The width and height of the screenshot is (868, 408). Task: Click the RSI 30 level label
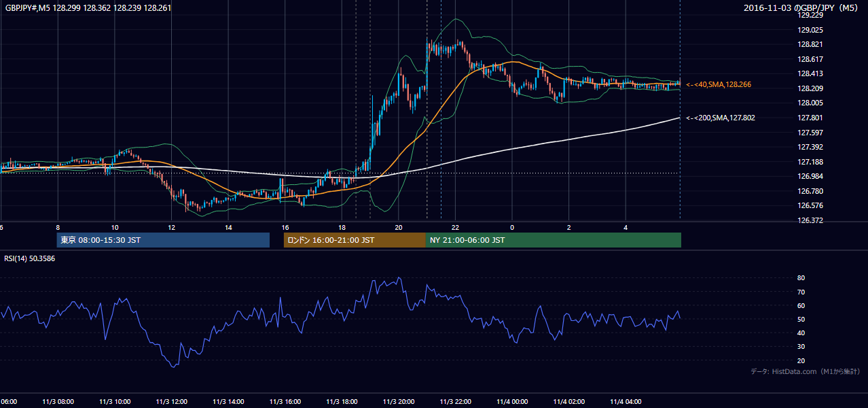tap(801, 347)
